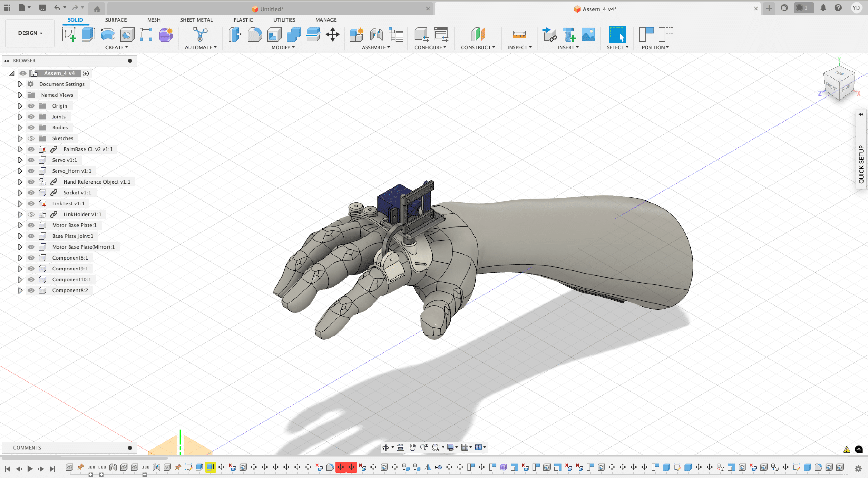Hide the Origin folder
This screenshot has height=478, width=868.
click(31, 106)
